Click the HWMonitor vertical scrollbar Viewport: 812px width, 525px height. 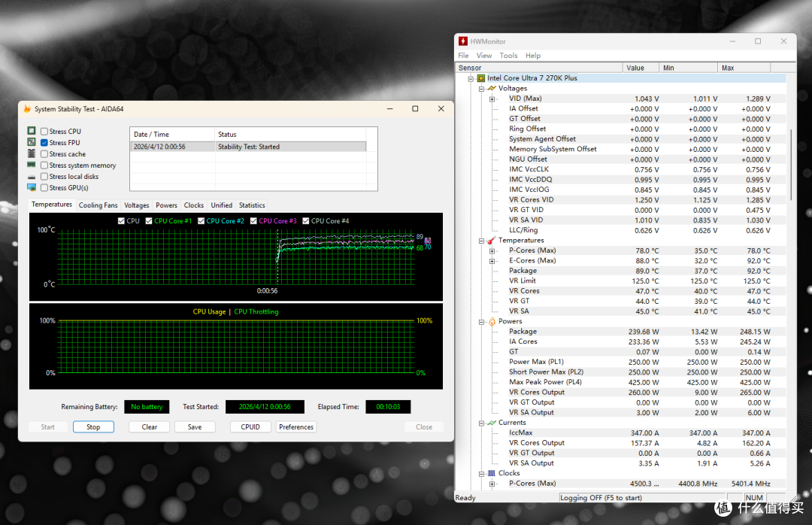click(791, 164)
